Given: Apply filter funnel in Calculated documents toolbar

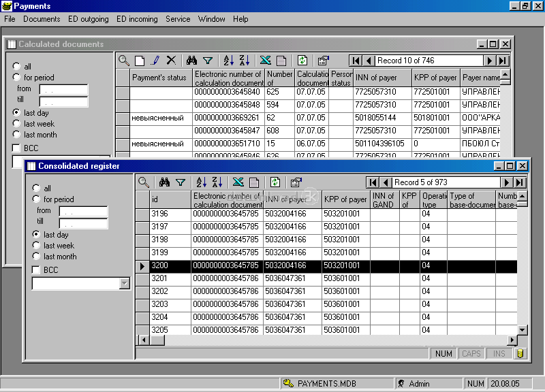Looking at the screenshot, I should pos(208,61).
